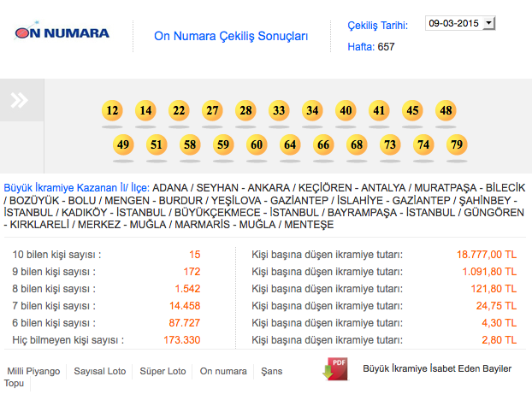Click yellow ball number 59
The height and width of the screenshot is (400, 532).
[x=223, y=144]
